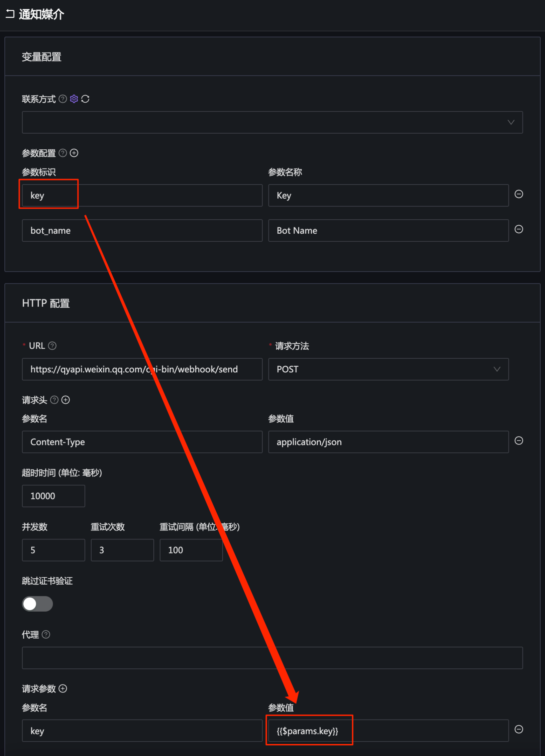This screenshot has width=545, height=756.
Task: Click the proxy help question mark icon
Action: (x=46, y=634)
